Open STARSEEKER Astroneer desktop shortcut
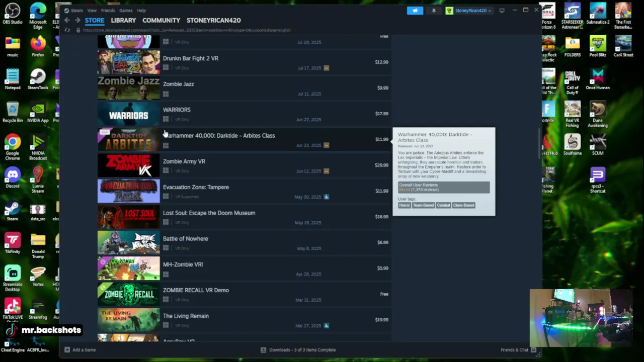644x362 pixels. coord(573,16)
